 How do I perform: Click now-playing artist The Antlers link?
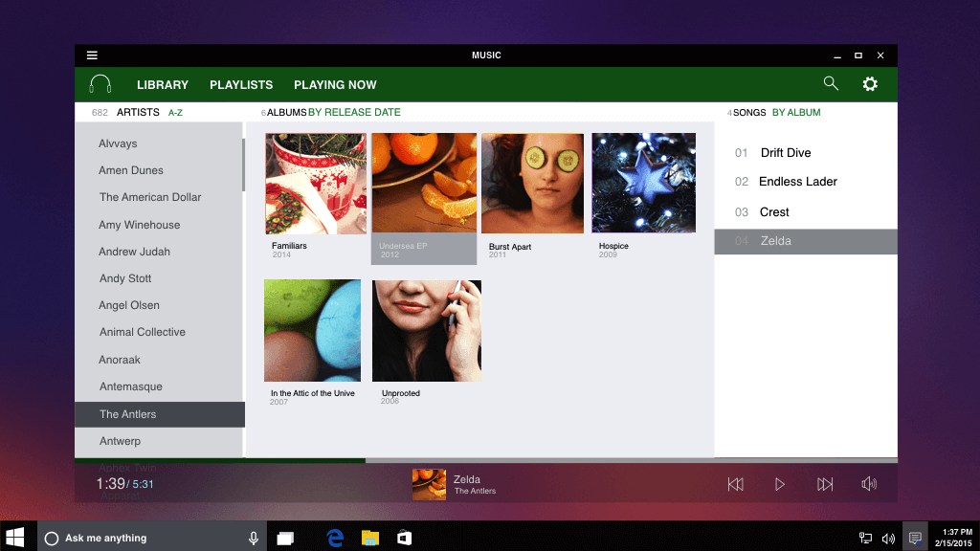pos(475,491)
